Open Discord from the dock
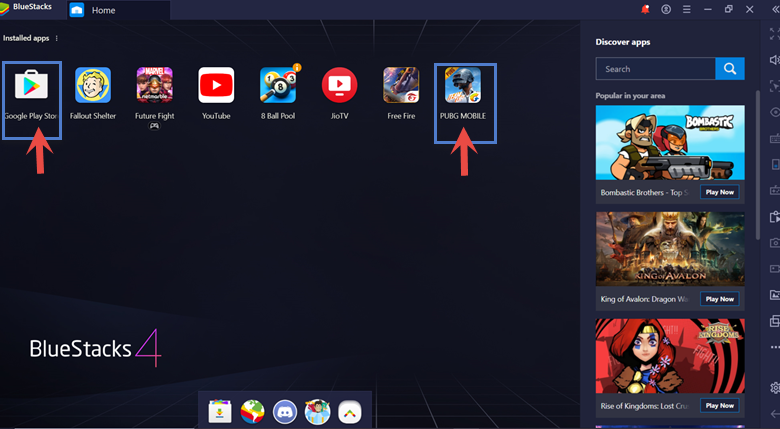 tap(285, 412)
